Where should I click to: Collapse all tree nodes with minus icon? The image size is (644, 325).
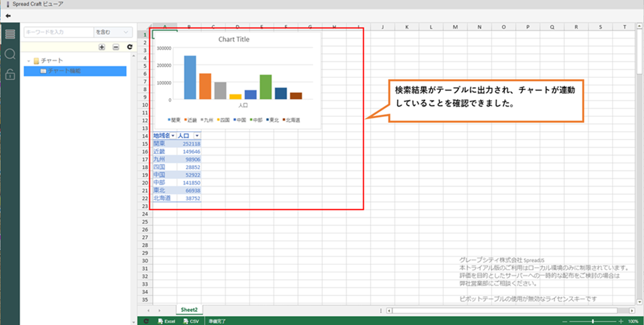(x=116, y=47)
